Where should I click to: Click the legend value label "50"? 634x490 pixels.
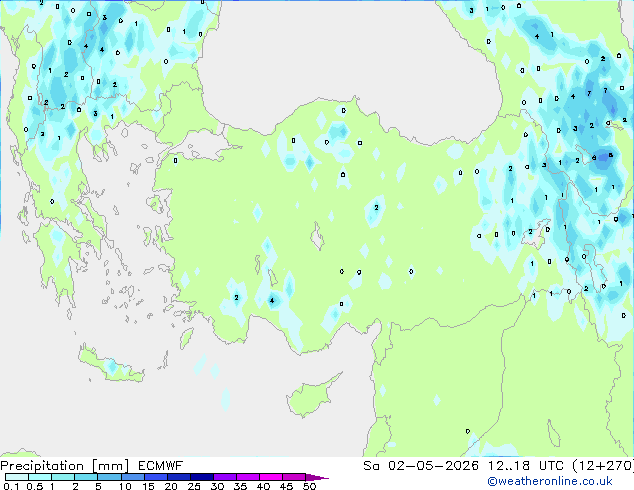point(309,486)
